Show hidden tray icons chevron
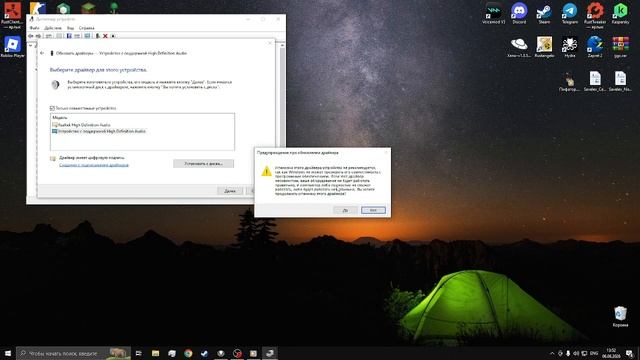Image resolution: width=640 pixels, height=360 pixels. 552,353
